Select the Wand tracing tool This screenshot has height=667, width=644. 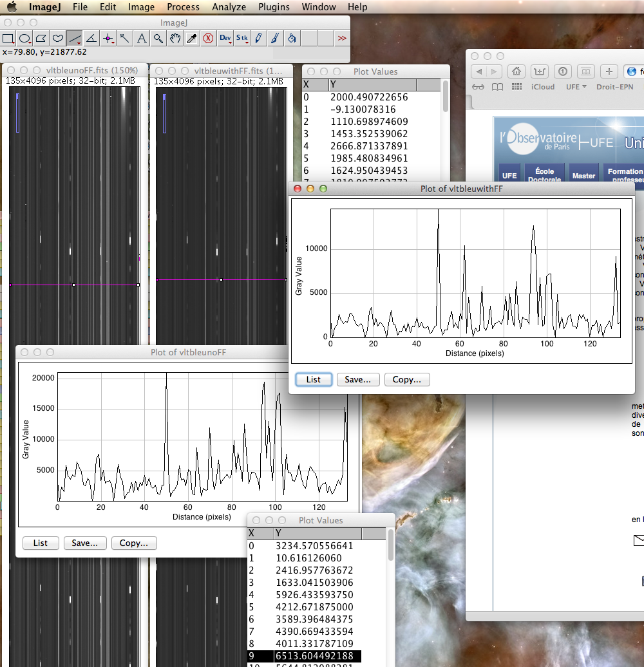(125, 38)
